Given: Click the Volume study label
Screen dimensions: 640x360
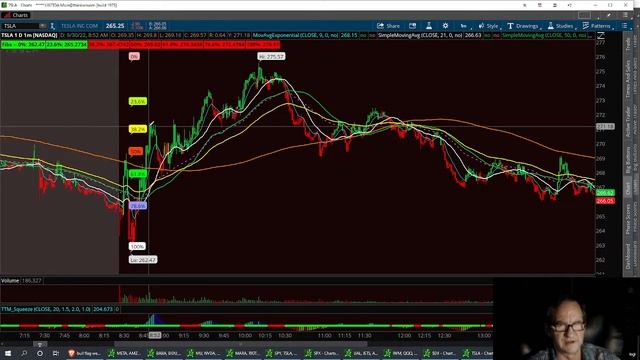Looking at the screenshot, I should click(10, 281).
